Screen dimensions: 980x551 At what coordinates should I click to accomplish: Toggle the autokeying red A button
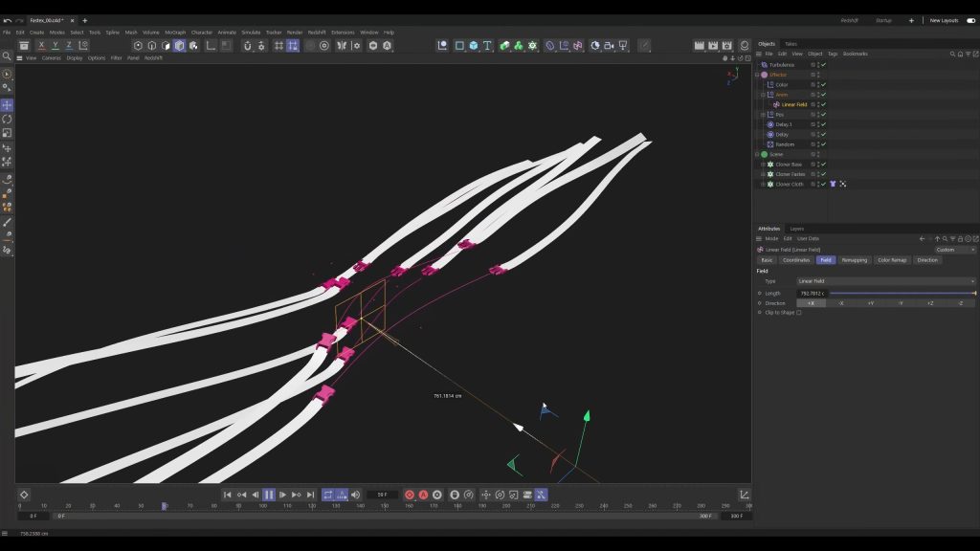[x=423, y=495]
